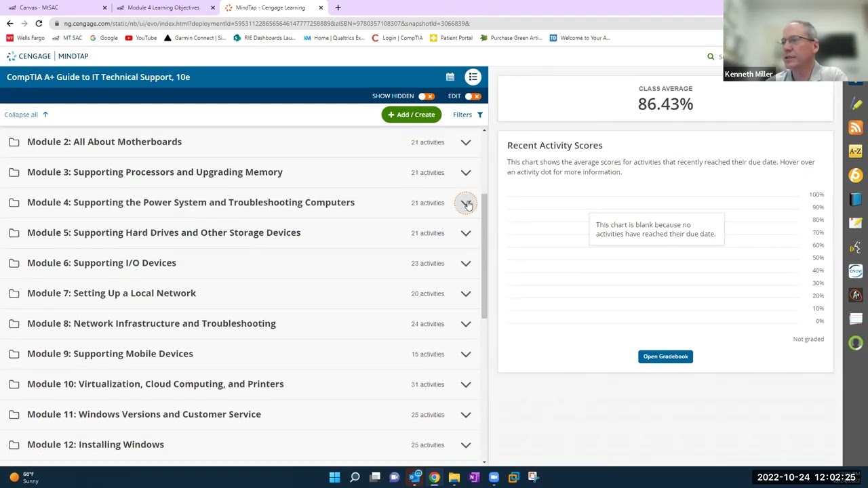The image size is (868, 488).
Task: Click the MindTap search magnifier icon
Action: [x=711, y=57]
